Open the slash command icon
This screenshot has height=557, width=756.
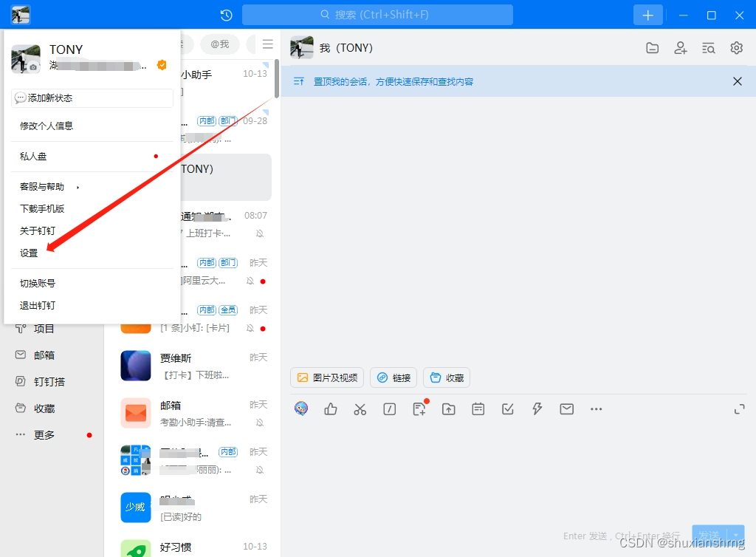tap(390, 409)
